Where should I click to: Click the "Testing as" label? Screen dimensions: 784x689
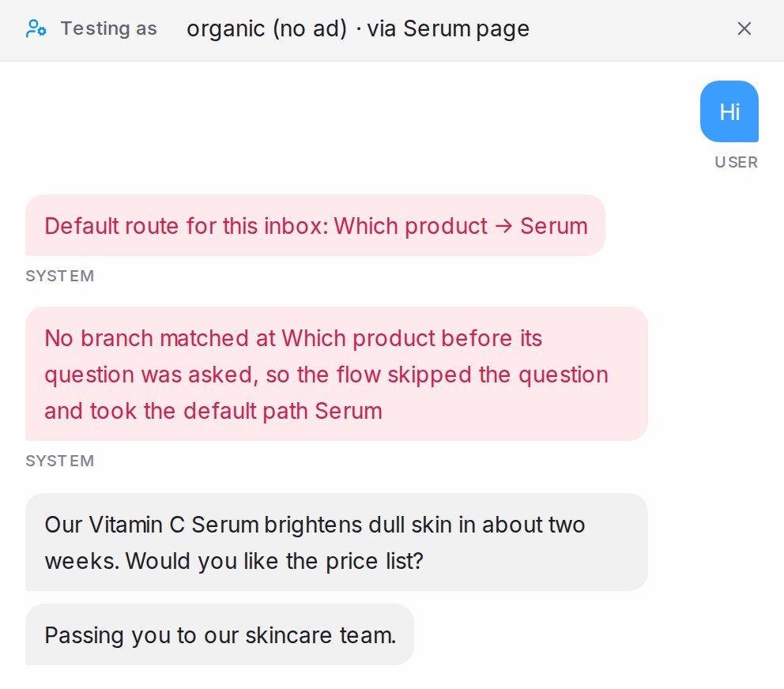108,28
